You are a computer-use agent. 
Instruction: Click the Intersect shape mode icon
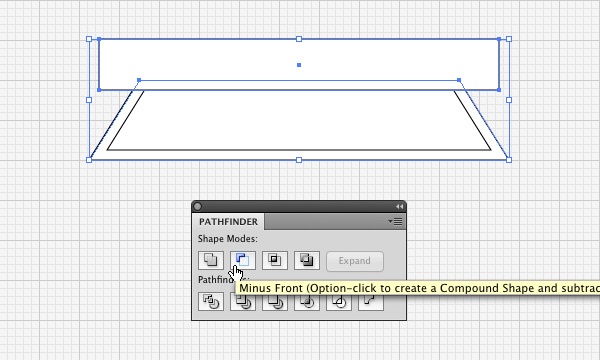[275, 261]
